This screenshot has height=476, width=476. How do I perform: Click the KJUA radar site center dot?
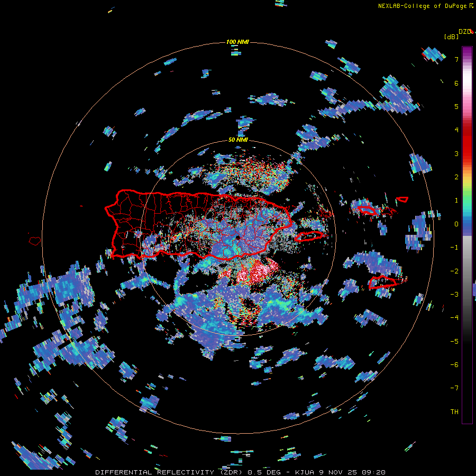(x=237, y=237)
